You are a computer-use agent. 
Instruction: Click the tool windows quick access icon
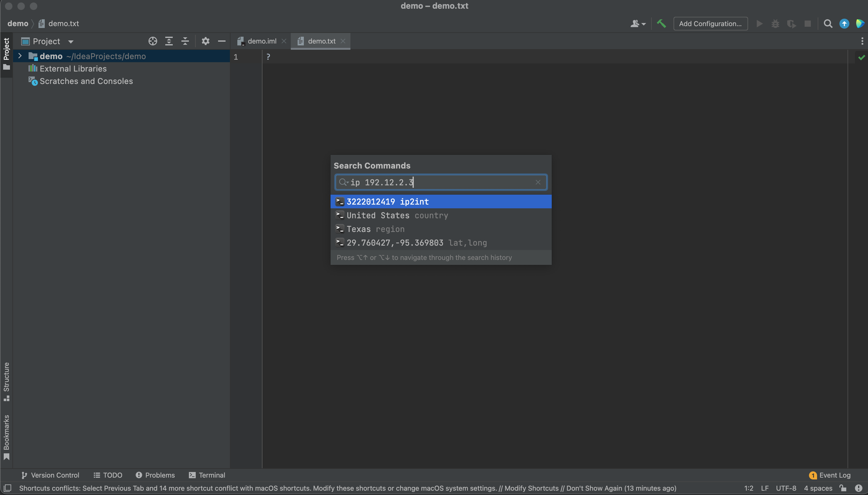(7, 488)
